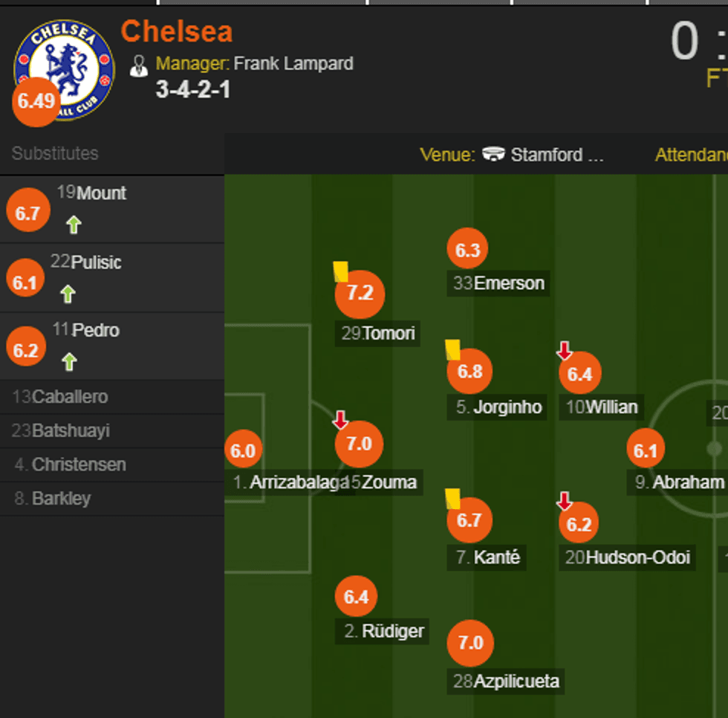Open the Attendance details link

pos(690,155)
